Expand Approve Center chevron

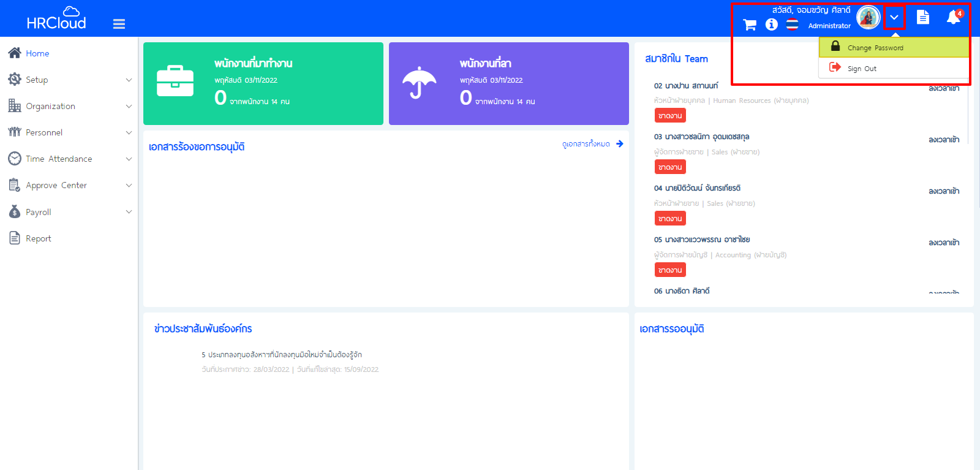point(129,185)
